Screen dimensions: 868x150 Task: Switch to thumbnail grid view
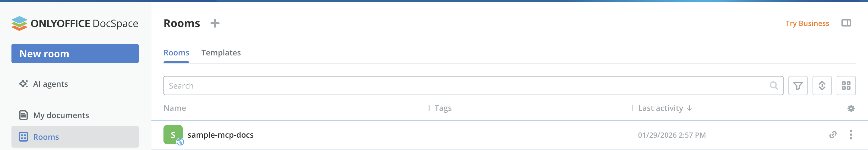click(846, 86)
